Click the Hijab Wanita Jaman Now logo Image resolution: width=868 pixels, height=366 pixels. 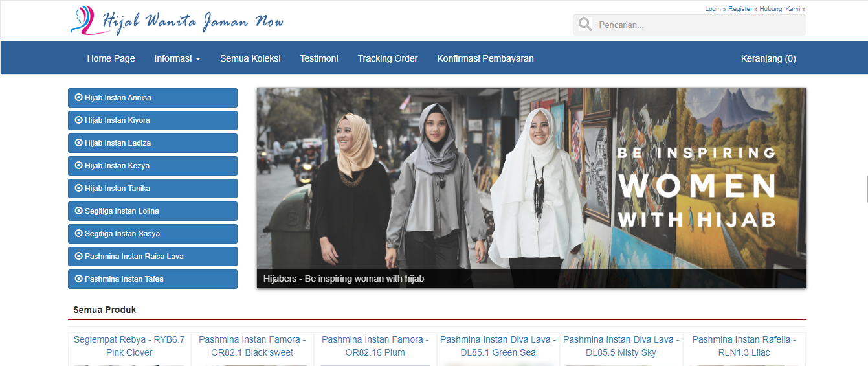(177, 20)
